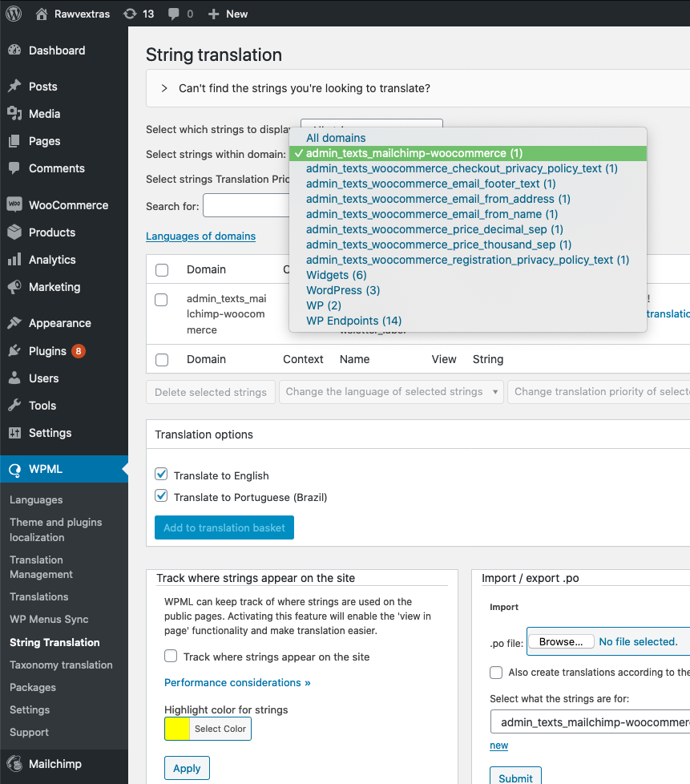Image resolution: width=690 pixels, height=784 pixels.
Task: Click the Search for text field
Action: (x=245, y=206)
